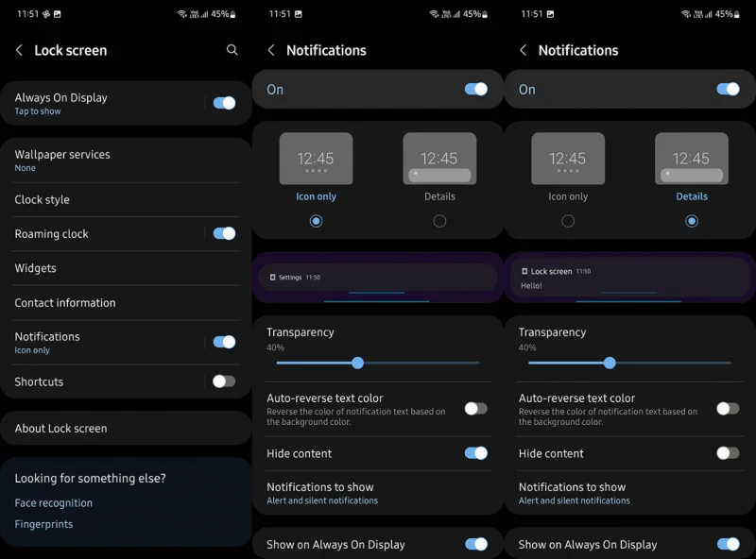This screenshot has height=559, width=756.
Task: Open Fingerprints link
Action: (x=43, y=524)
